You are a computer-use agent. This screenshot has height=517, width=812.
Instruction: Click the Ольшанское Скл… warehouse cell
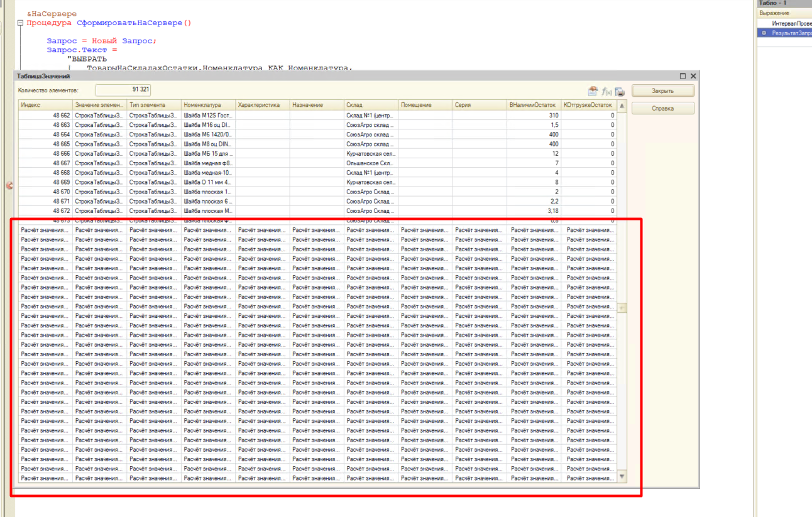pos(371,163)
